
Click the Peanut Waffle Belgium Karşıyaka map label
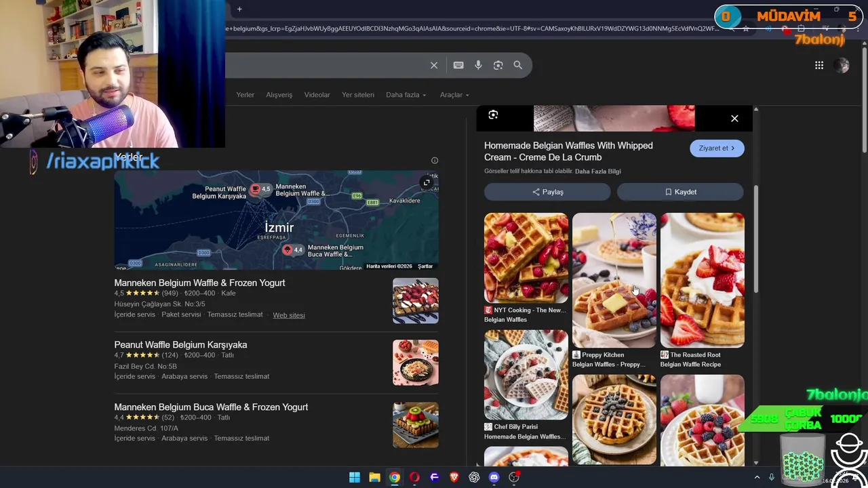219,192
